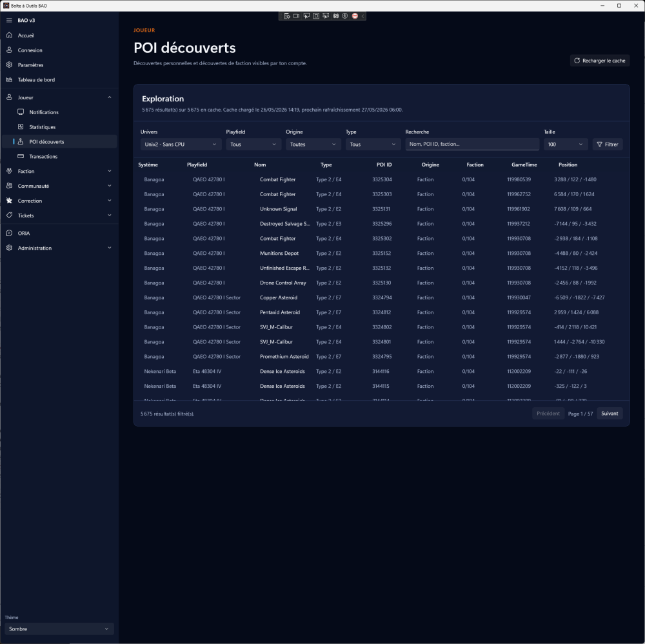The height and width of the screenshot is (644, 645).
Task: Click the hamburger menu icon beside BAO v3
Action: [9, 20]
